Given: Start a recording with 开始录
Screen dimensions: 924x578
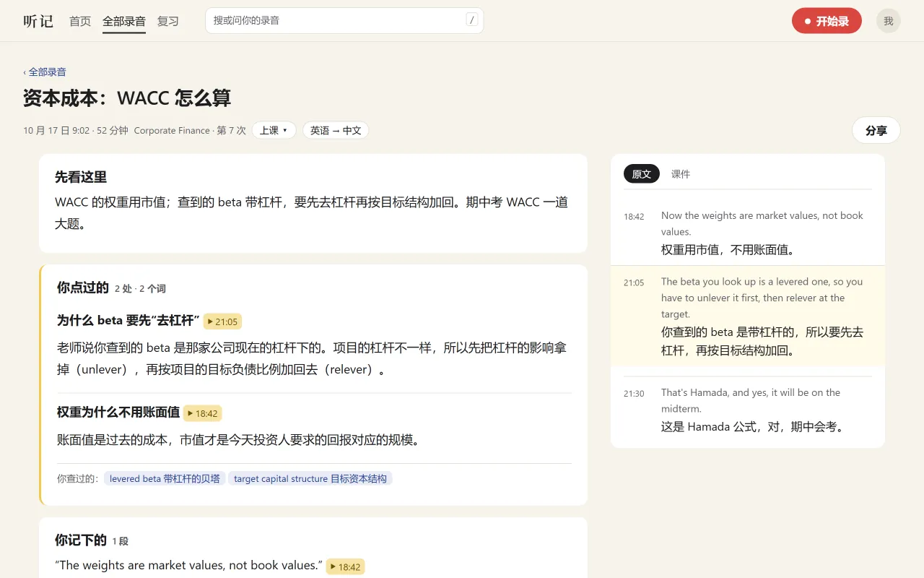Looking at the screenshot, I should click(x=827, y=21).
